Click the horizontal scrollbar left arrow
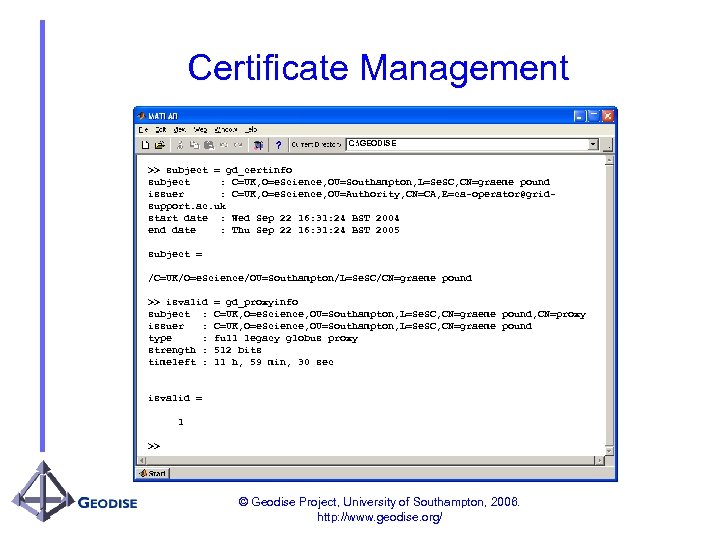This screenshot has width=720, height=540. coord(142,460)
